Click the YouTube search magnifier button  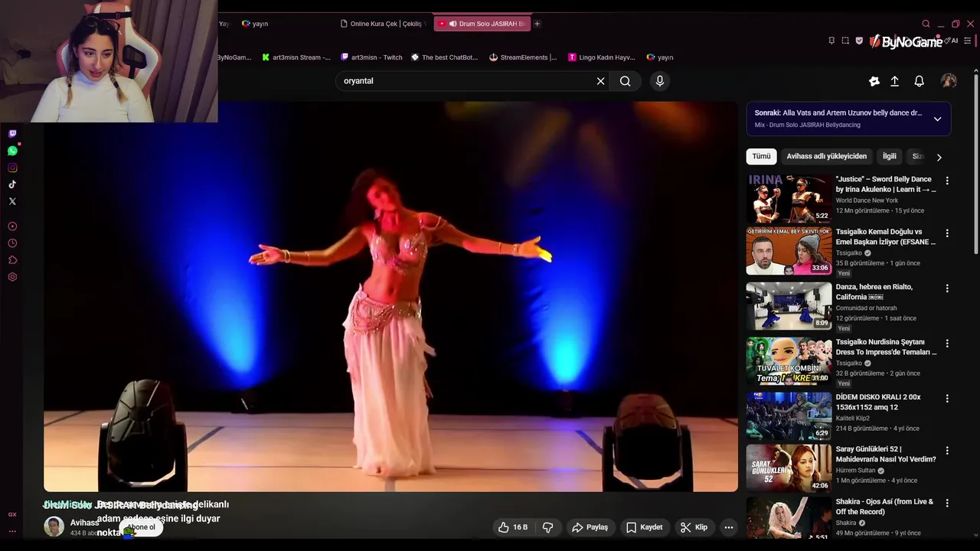626,81
